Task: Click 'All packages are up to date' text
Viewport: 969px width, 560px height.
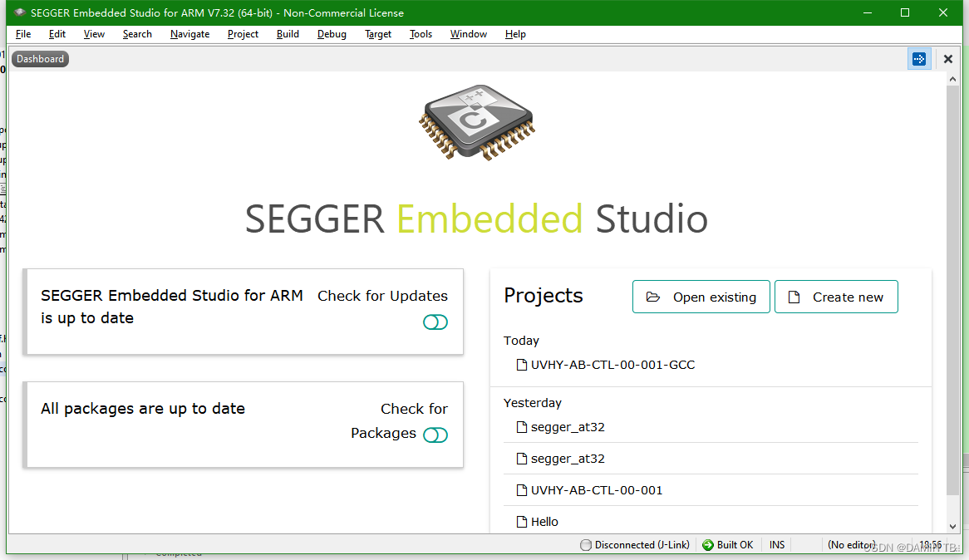Action: coord(143,409)
